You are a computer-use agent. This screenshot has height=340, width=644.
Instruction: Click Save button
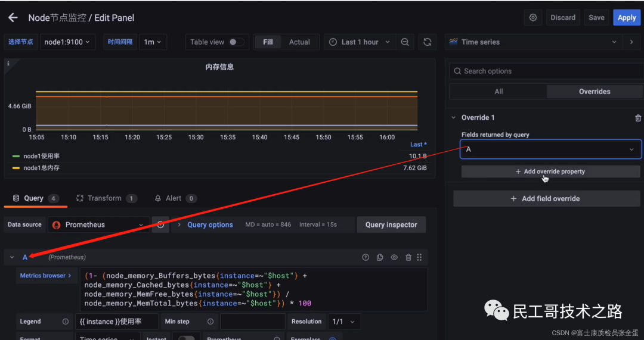click(x=596, y=18)
